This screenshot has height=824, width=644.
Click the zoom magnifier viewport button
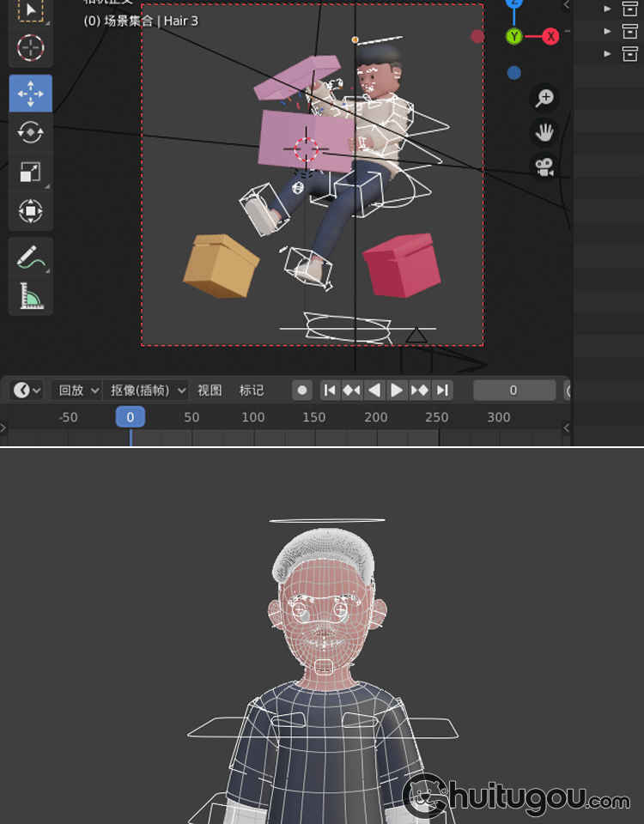544,98
